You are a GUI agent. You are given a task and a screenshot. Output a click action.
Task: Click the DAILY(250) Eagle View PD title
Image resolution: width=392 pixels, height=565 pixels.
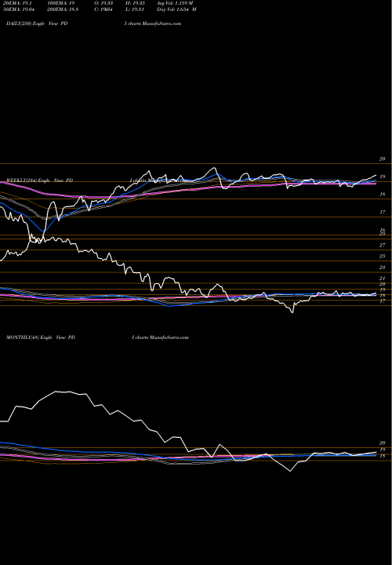click(37, 24)
